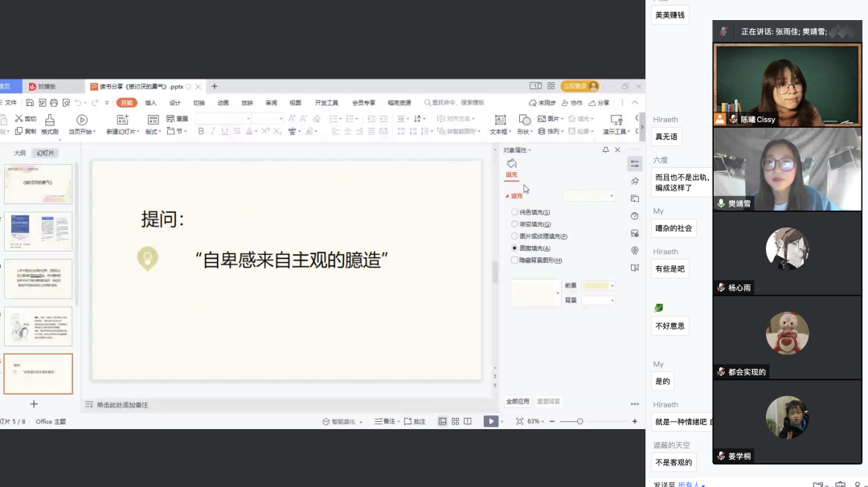Toggle hide background graphics checkbox
This screenshot has height=487, width=868.
pos(514,260)
